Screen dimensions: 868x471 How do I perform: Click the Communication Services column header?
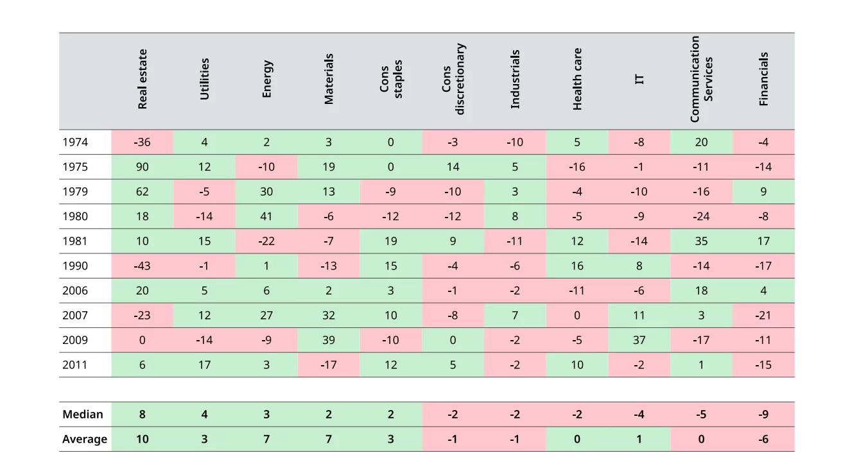pyautogui.click(x=701, y=79)
